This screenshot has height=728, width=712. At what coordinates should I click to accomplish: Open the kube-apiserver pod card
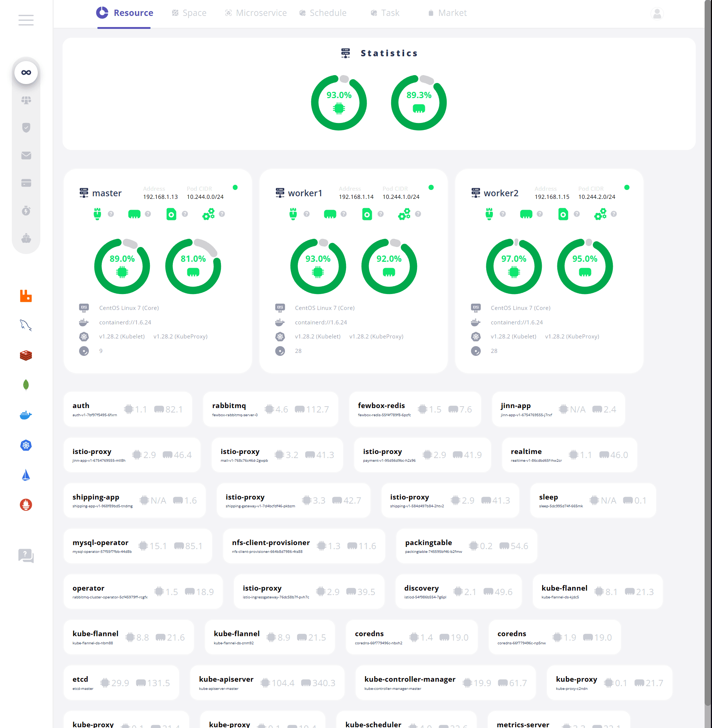(x=267, y=683)
